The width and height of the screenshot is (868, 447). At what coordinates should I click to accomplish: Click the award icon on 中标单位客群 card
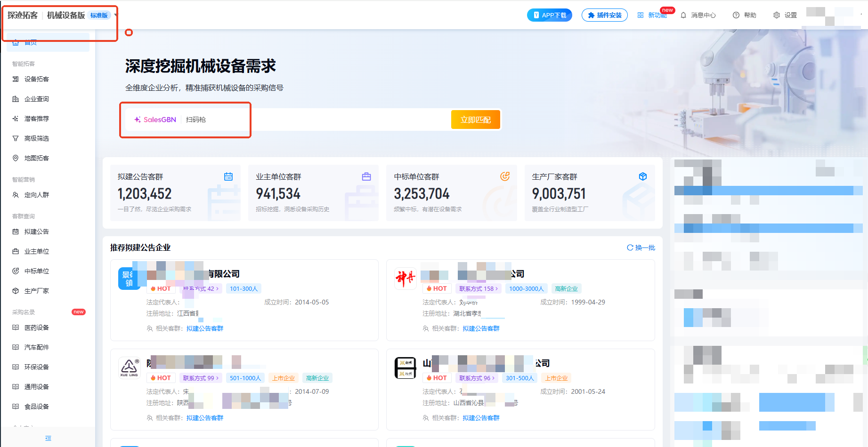pyautogui.click(x=504, y=176)
